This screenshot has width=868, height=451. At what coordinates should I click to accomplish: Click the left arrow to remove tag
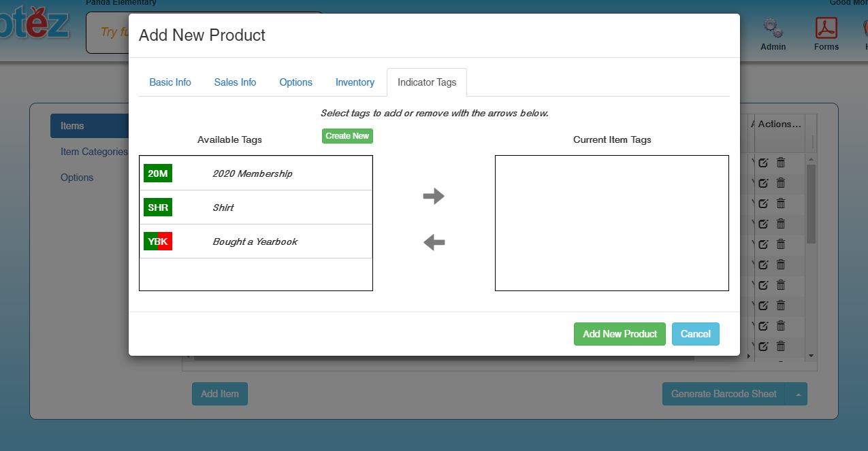tap(434, 242)
